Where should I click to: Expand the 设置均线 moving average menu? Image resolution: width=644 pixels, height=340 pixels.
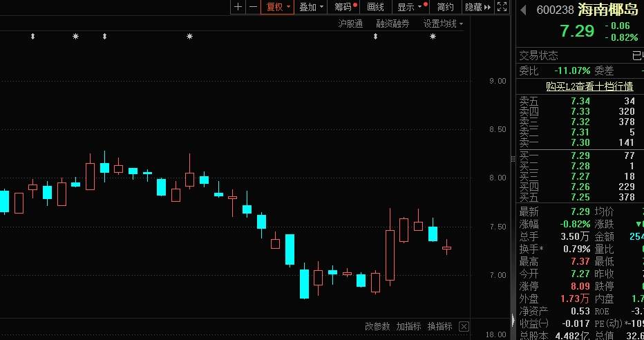(x=443, y=23)
